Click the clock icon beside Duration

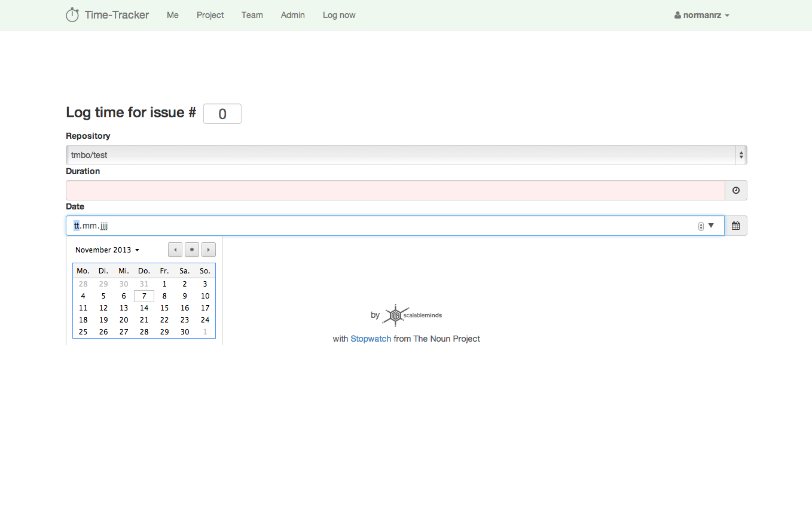tap(736, 190)
